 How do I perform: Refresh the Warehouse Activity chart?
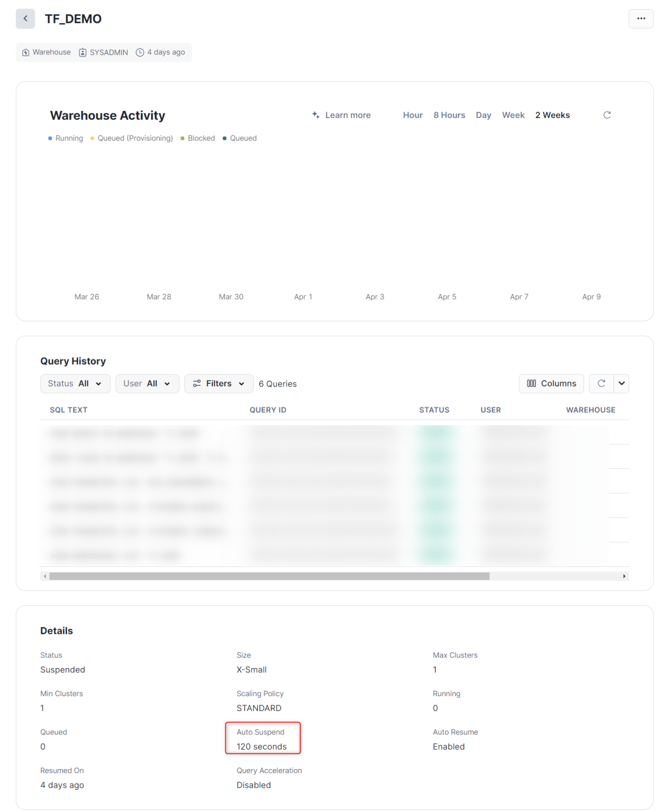pyautogui.click(x=607, y=115)
